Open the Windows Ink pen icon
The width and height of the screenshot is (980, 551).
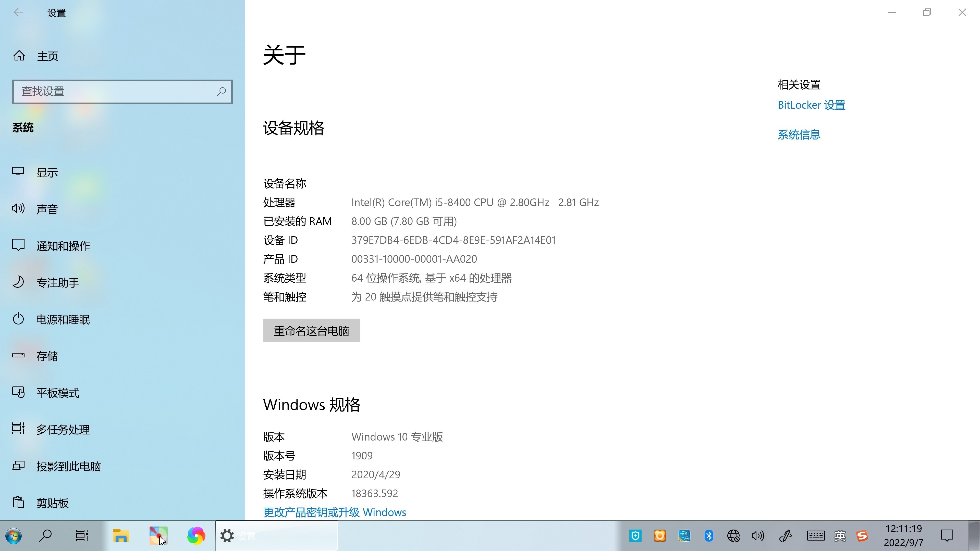[785, 536]
